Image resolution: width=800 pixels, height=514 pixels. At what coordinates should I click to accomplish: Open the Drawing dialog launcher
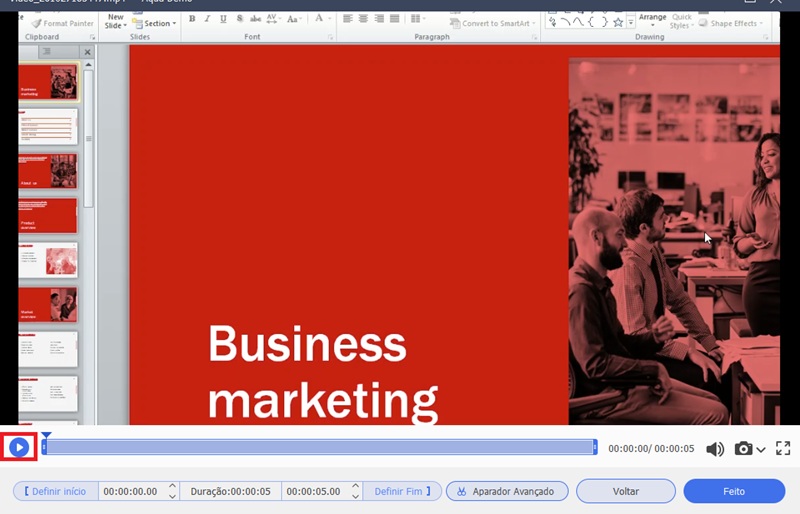coord(765,37)
